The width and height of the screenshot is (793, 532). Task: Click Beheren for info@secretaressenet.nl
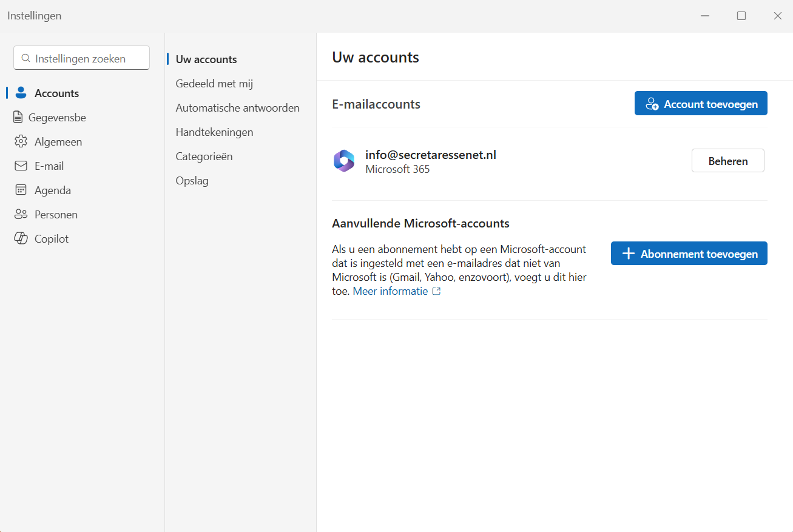click(x=728, y=161)
